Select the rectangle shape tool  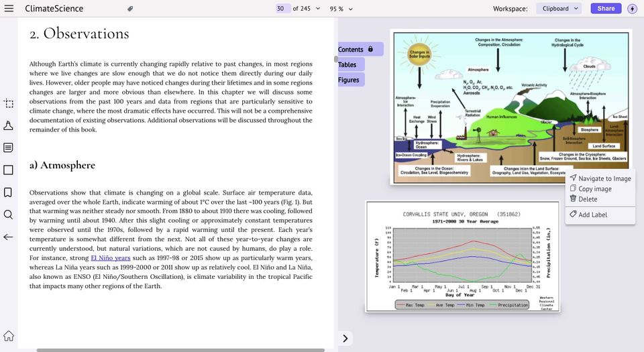coord(8,170)
